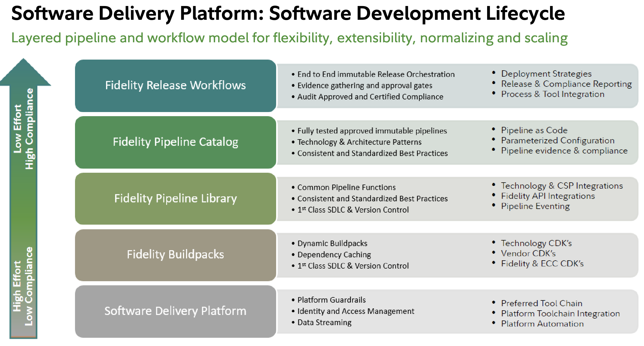Image resolution: width=644 pixels, height=346 pixels.
Task: Click 'Technology & Architecture Patterns' bullet
Action: [x=359, y=142]
